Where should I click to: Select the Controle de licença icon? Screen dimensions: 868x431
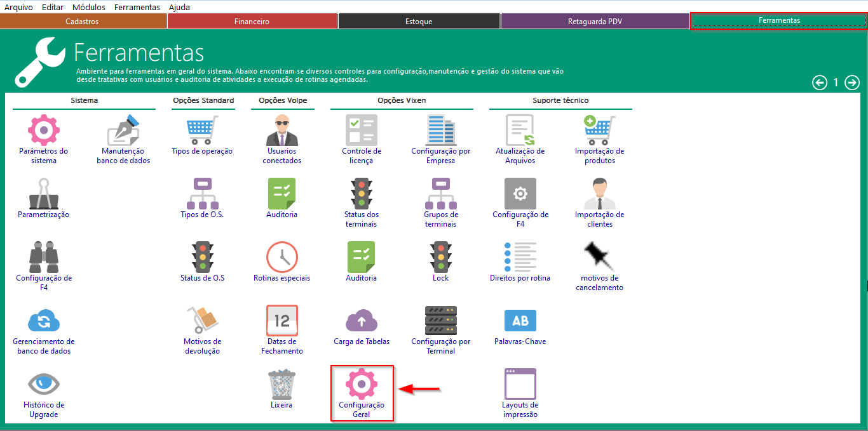[361, 130]
